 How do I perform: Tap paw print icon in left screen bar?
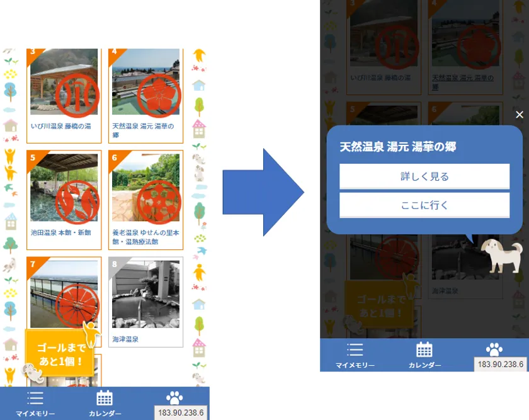(174, 398)
